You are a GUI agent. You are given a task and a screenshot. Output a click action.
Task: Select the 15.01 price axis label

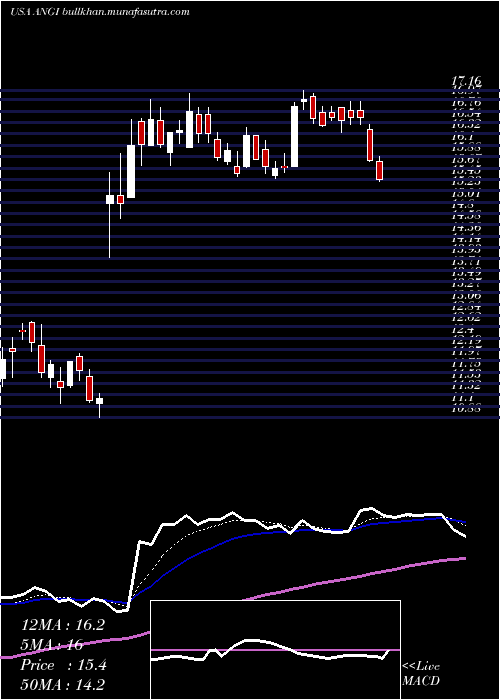[466, 194]
